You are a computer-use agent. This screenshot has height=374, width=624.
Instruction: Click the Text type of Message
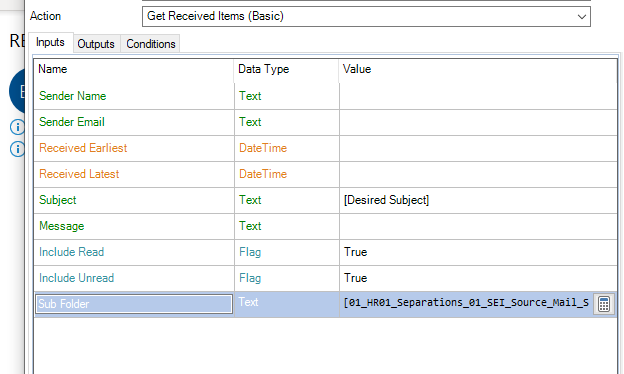(x=250, y=226)
